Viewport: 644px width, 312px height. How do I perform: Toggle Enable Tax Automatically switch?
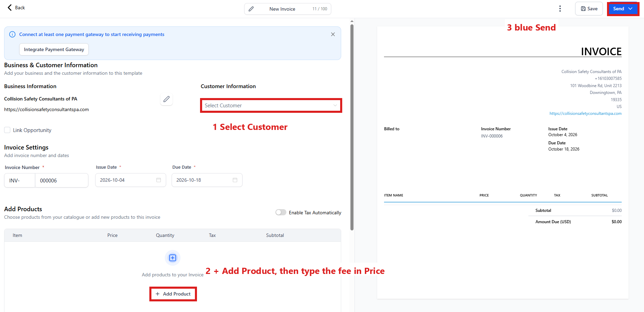(x=281, y=212)
